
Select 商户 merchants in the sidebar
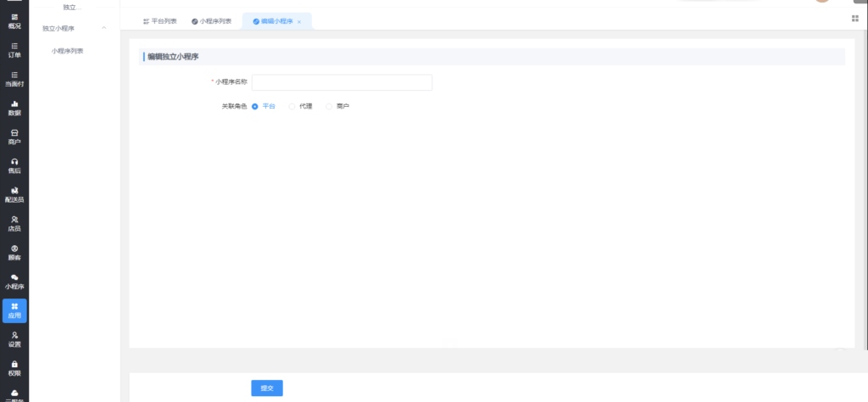(x=14, y=137)
